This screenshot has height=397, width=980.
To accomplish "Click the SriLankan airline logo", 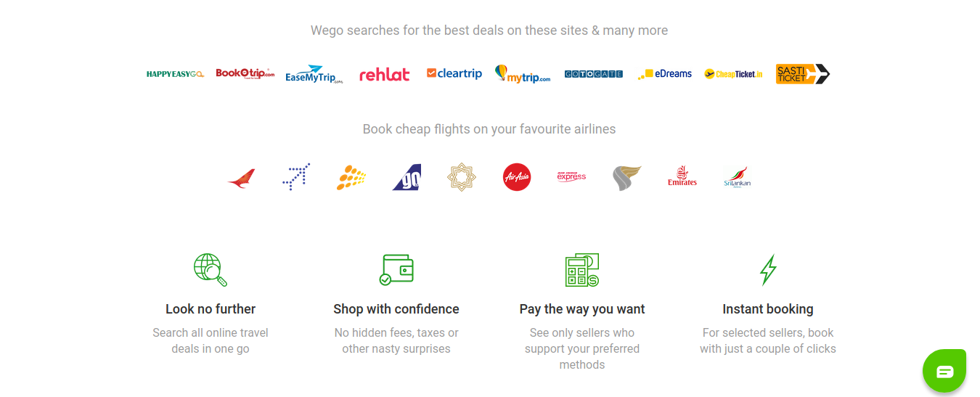I will point(737,177).
